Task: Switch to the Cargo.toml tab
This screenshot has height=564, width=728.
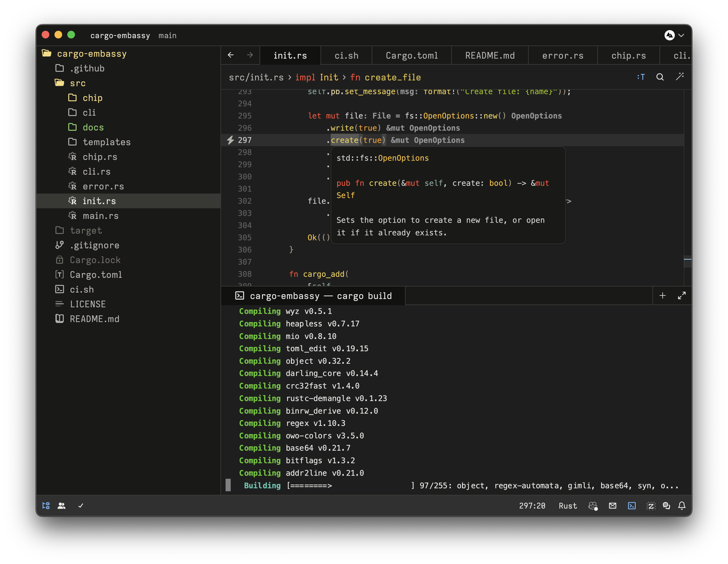Action: pos(412,55)
